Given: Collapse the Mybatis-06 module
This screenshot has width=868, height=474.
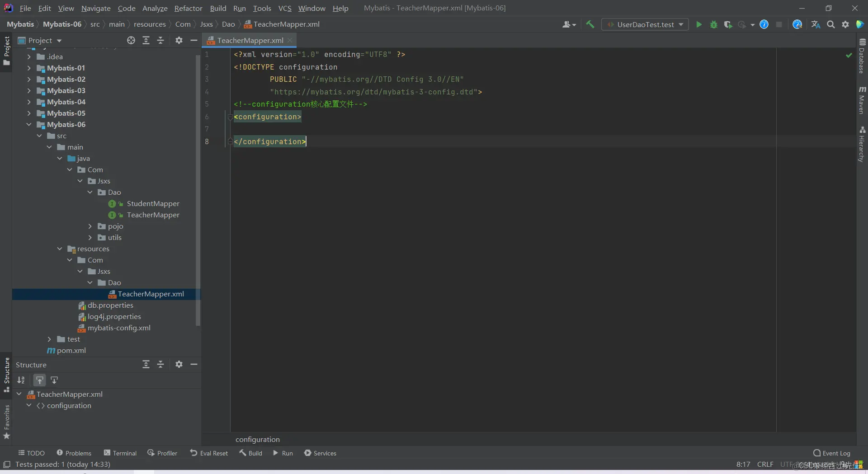Looking at the screenshot, I should (x=29, y=124).
